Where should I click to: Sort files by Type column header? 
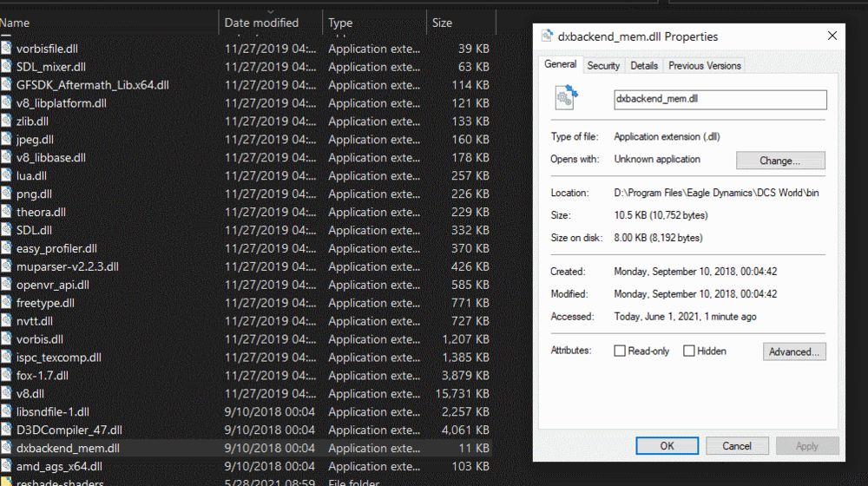[340, 23]
